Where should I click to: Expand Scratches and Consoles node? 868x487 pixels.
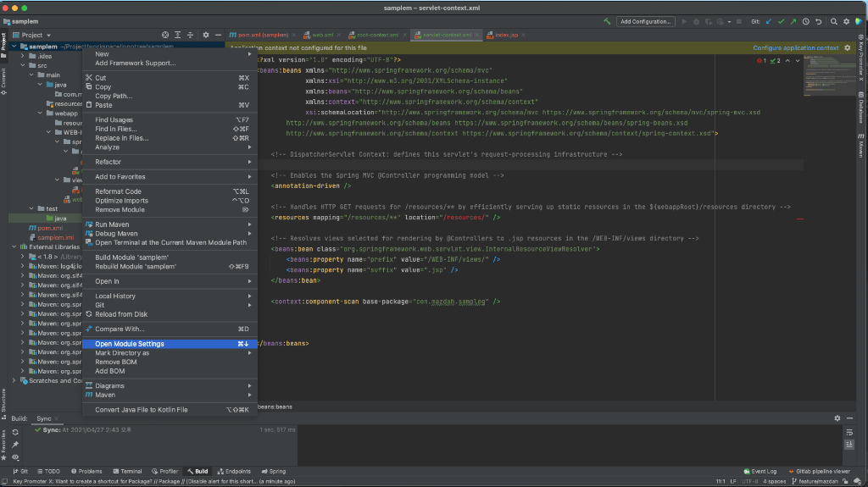pos(14,381)
